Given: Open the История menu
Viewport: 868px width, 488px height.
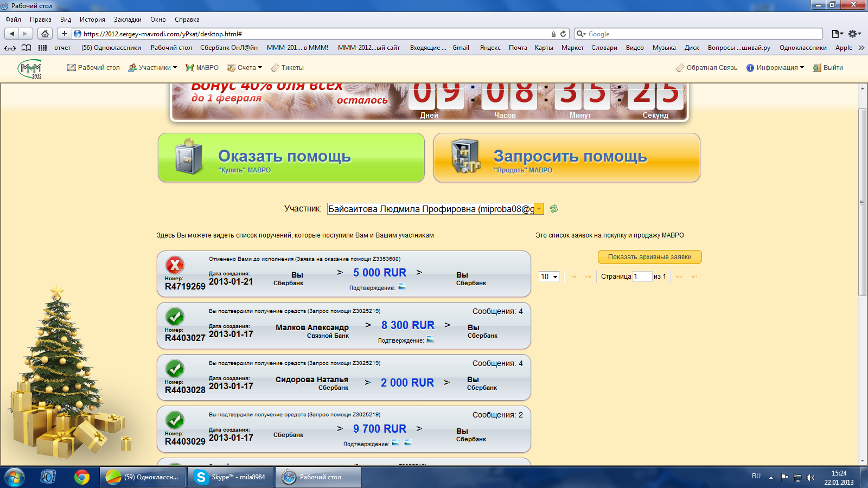Looking at the screenshot, I should pos(92,20).
